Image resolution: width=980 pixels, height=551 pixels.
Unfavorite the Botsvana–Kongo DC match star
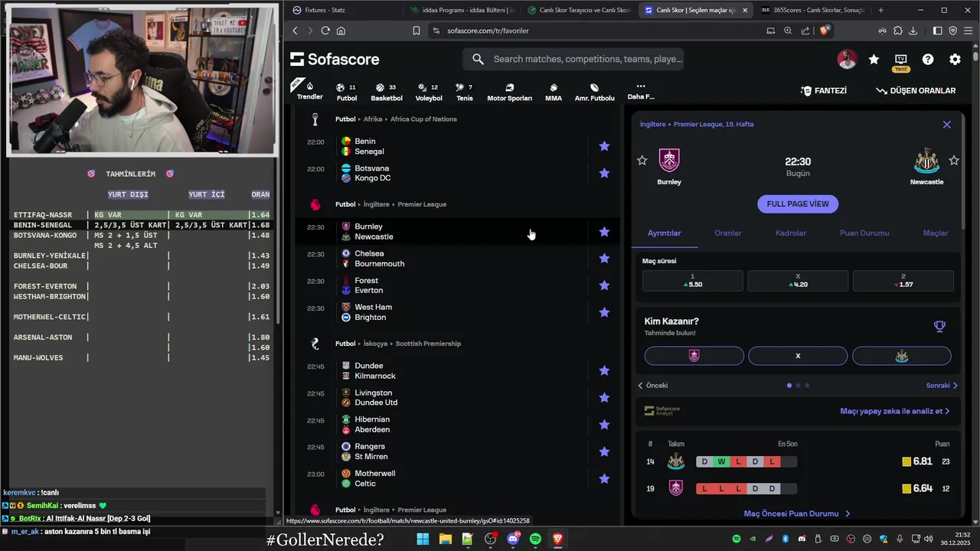[x=604, y=173]
